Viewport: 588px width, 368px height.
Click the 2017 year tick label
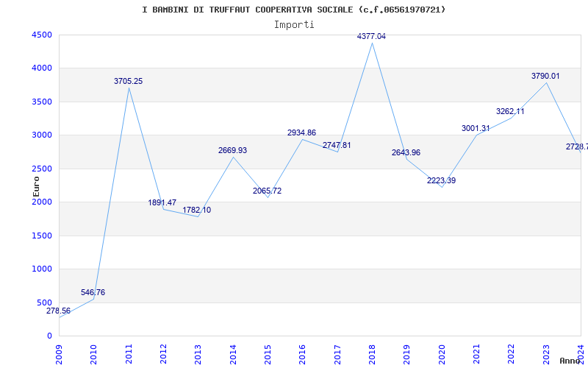[x=337, y=355]
